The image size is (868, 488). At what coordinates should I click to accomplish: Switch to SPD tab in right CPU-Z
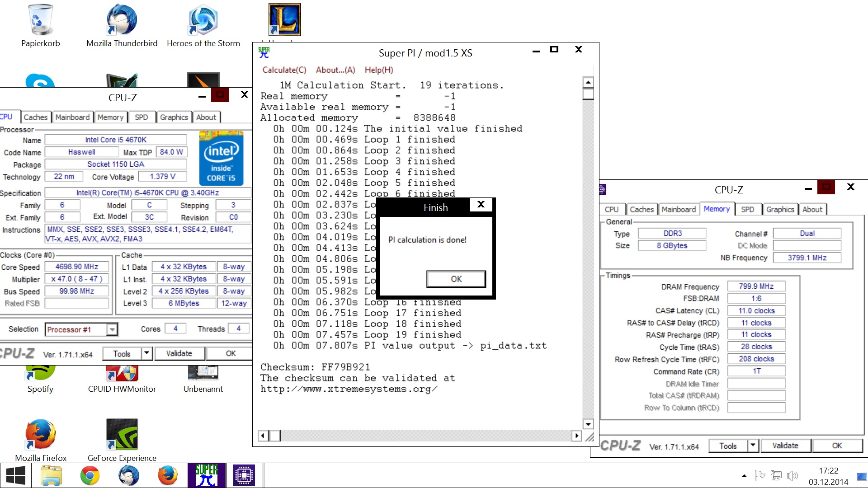(748, 210)
